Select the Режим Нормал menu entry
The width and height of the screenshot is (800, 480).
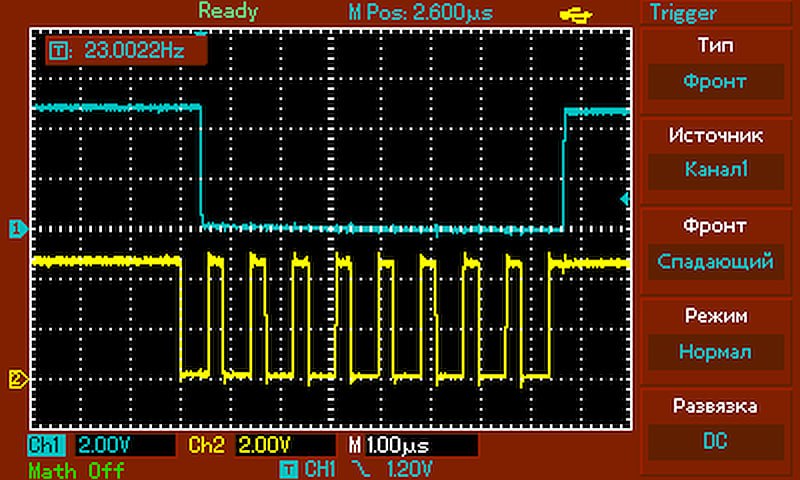click(x=715, y=352)
